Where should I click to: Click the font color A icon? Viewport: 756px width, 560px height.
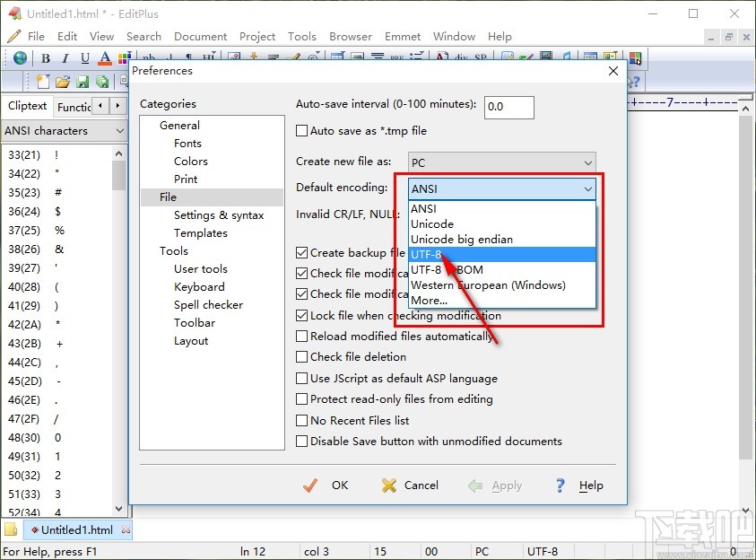pos(105,58)
